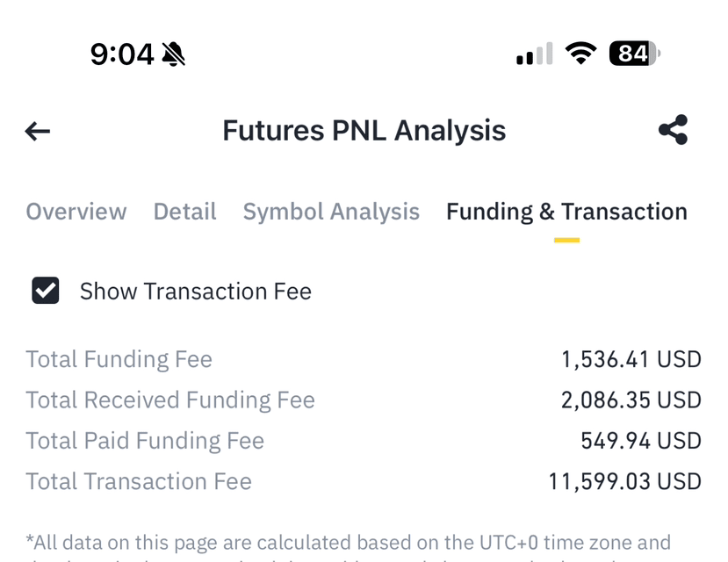This screenshot has height=562, width=728.
Task: Tap the 11,599.03 USD transaction fee value
Action: coord(624,482)
